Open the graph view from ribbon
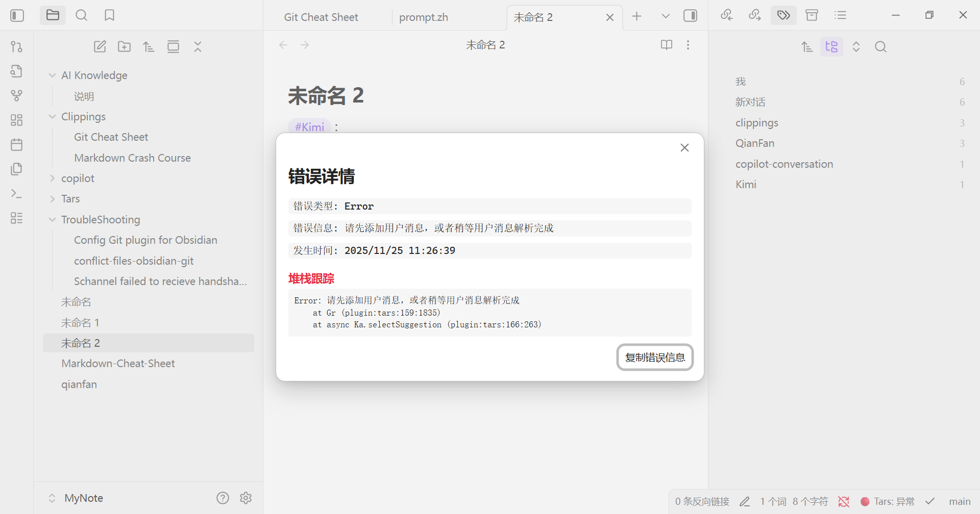This screenshot has width=980, height=514. pyautogui.click(x=16, y=95)
